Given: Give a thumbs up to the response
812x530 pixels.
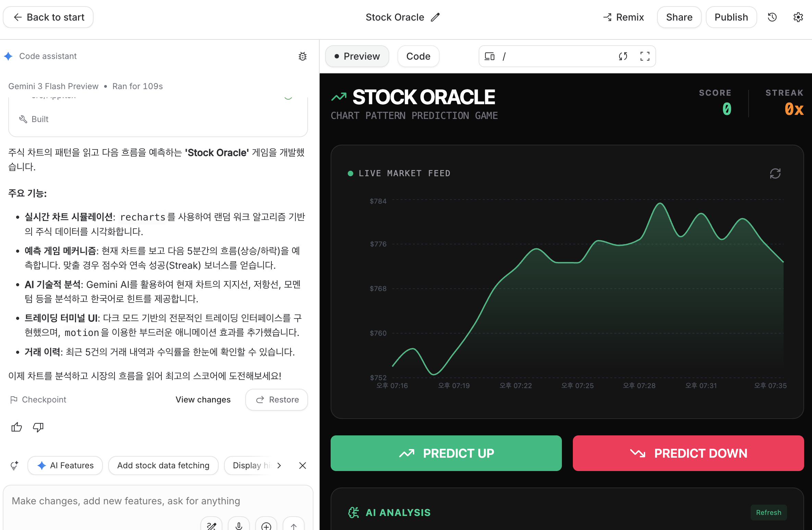Looking at the screenshot, I should coord(16,427).
